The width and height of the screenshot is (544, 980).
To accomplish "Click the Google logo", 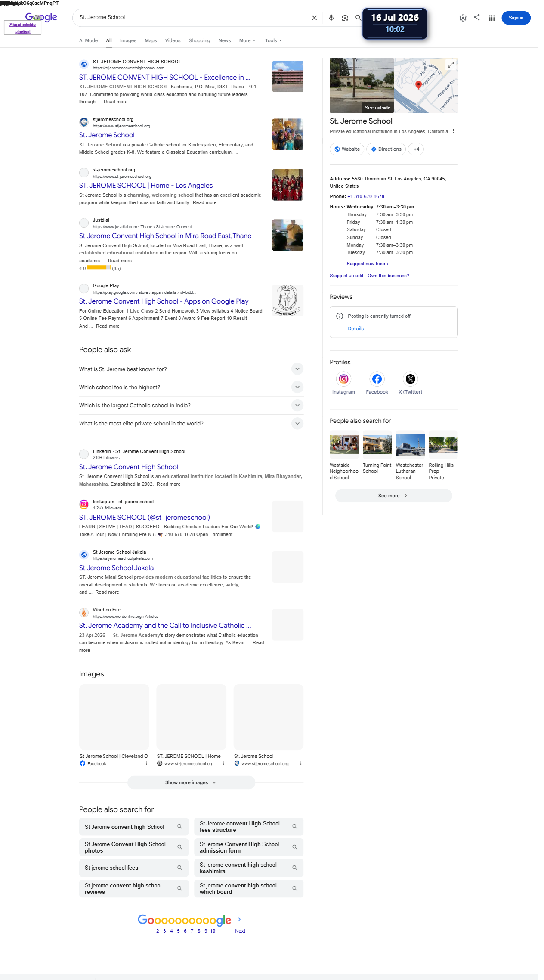I will 41,17.
